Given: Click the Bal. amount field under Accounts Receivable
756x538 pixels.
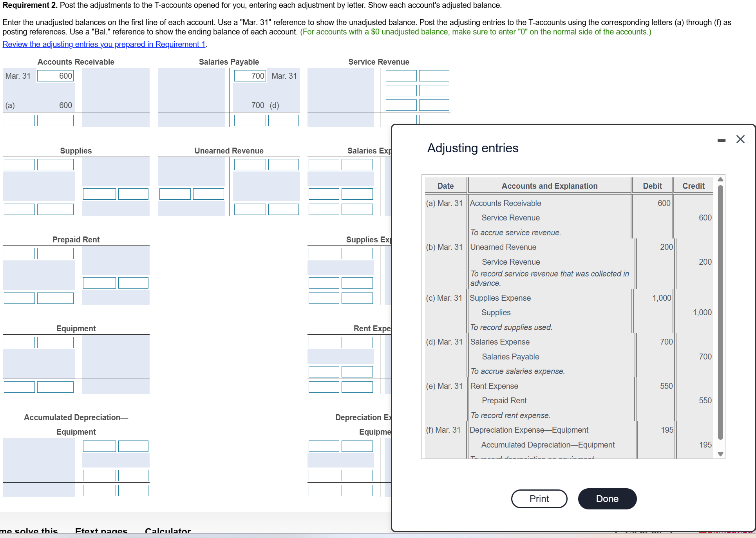Looking at the screenshot, I should click(x=55, y=120).
